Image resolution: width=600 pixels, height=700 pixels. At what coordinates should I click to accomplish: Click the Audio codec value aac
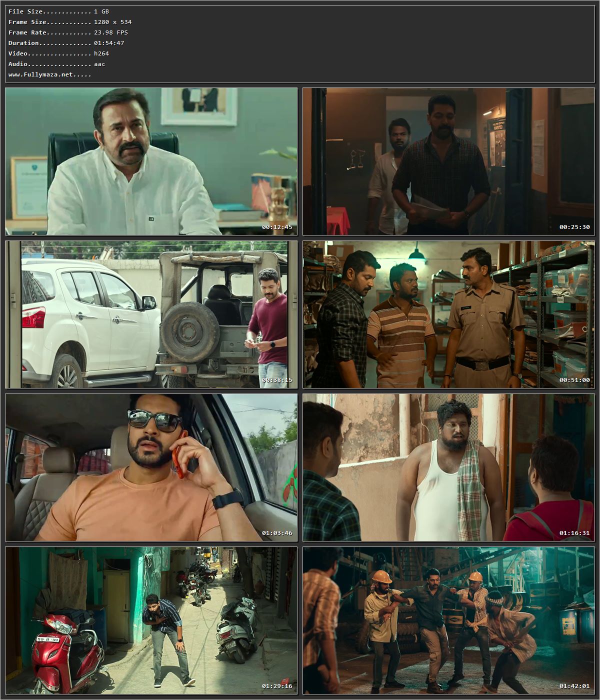99,64
